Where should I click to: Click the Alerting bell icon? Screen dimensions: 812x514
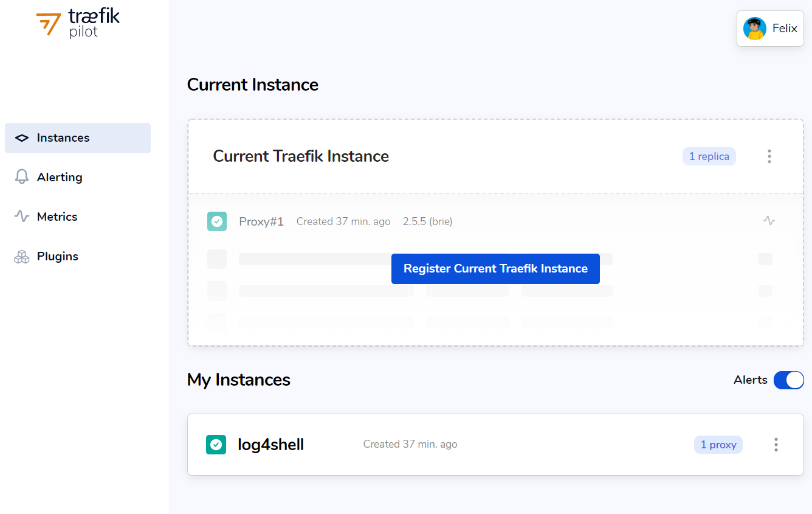pos(22,177)
